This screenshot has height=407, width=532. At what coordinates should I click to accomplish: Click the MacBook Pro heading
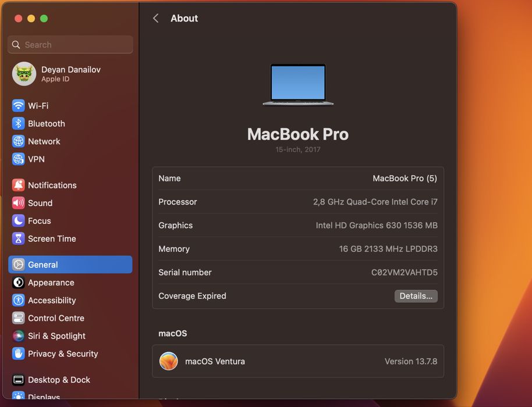[x=298, y=134]
